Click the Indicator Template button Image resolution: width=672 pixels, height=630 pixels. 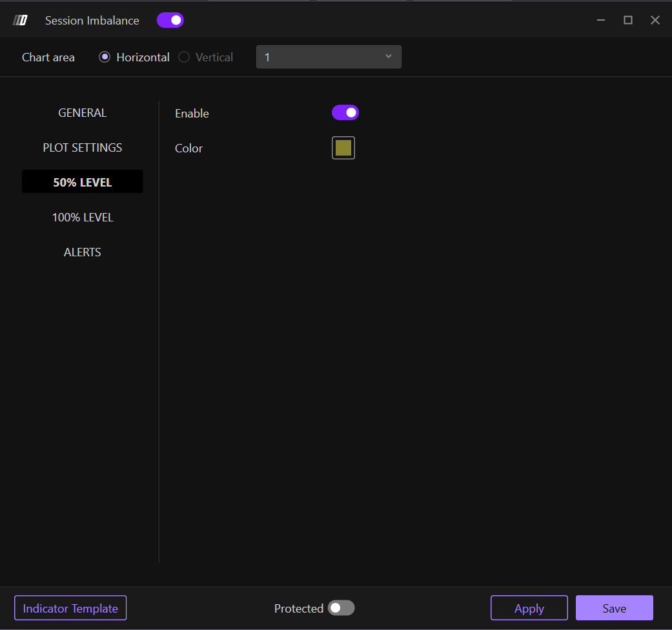(70, 608)
